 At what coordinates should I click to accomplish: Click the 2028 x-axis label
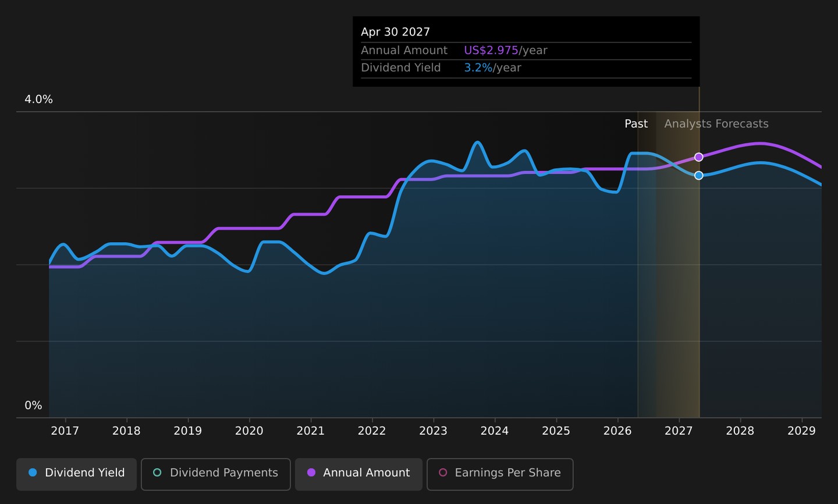(x=740, y=431)
